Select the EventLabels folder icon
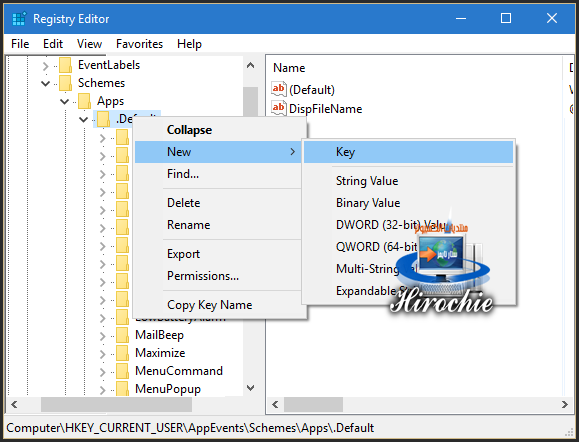The image size is (579, 442). [x=66, y=65]
